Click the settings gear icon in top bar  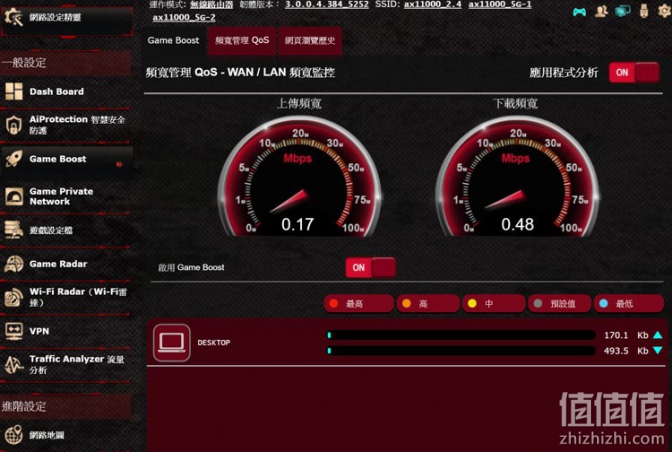pos(665,11)
